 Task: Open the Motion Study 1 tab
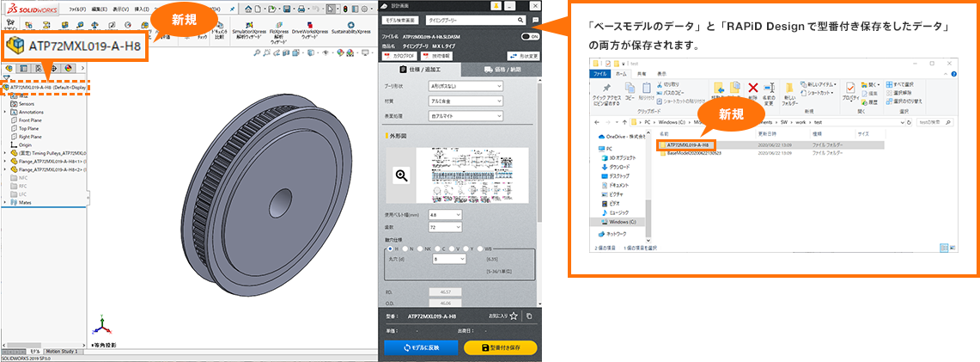tap(63, 352)
